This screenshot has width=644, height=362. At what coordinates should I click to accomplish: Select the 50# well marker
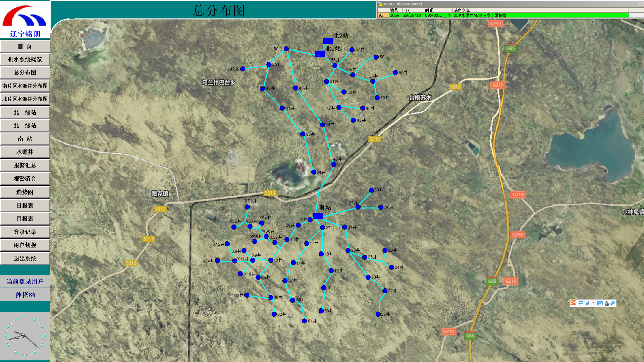[x=286, y=49]
